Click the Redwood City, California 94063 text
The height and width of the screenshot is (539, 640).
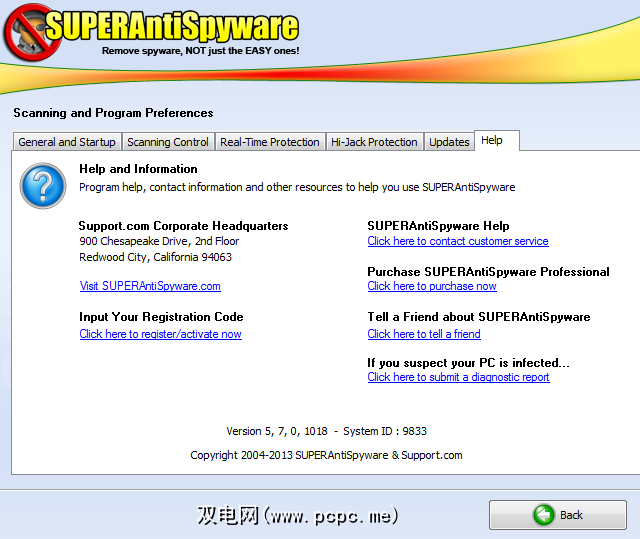tap(156, 257)
